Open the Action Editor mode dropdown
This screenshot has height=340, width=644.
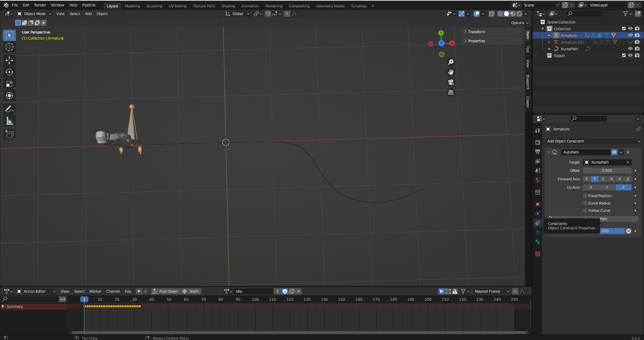point(36,291)
